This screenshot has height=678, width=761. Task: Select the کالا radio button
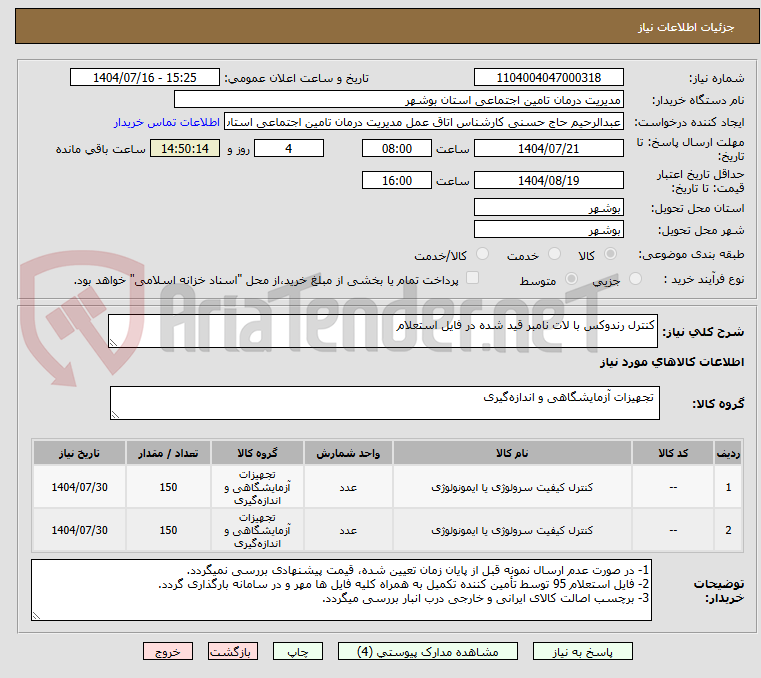click(x=610, y=254)
